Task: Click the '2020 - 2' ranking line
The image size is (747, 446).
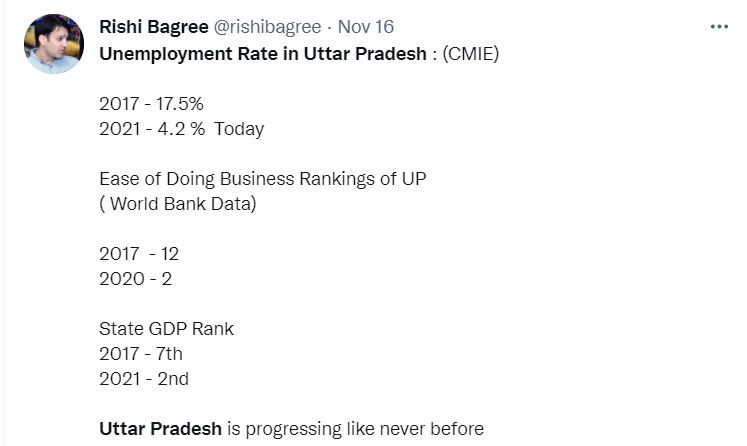Action: point(135,279)
